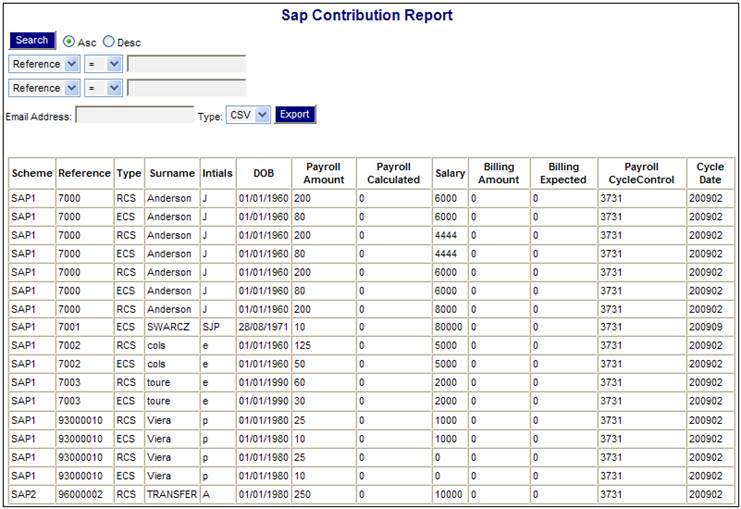Click the Payroll Amount column header

point(323,173)
